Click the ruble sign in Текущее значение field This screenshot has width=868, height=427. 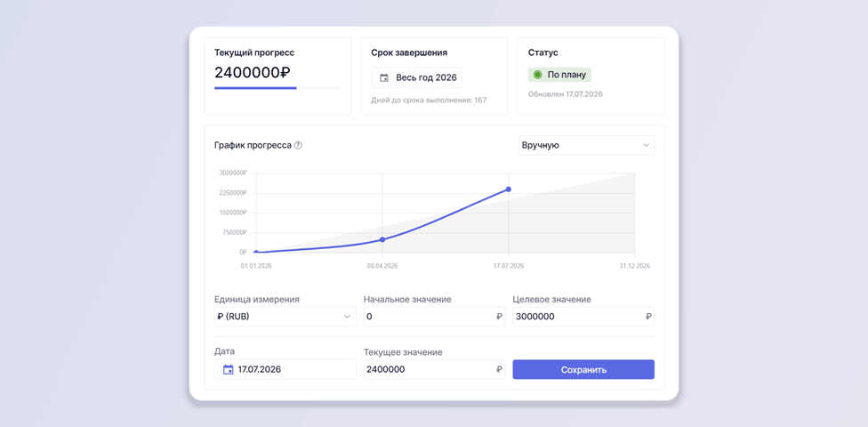(499, 369)
